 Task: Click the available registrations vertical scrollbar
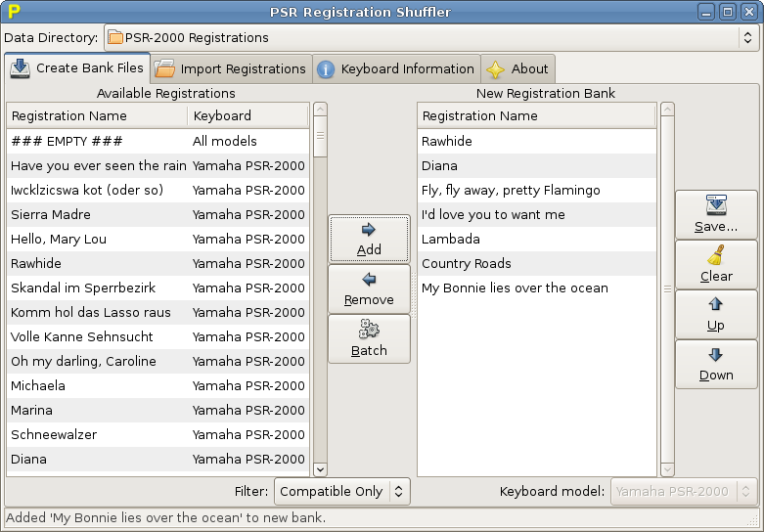pyautogui.click(x=319, y=293)
